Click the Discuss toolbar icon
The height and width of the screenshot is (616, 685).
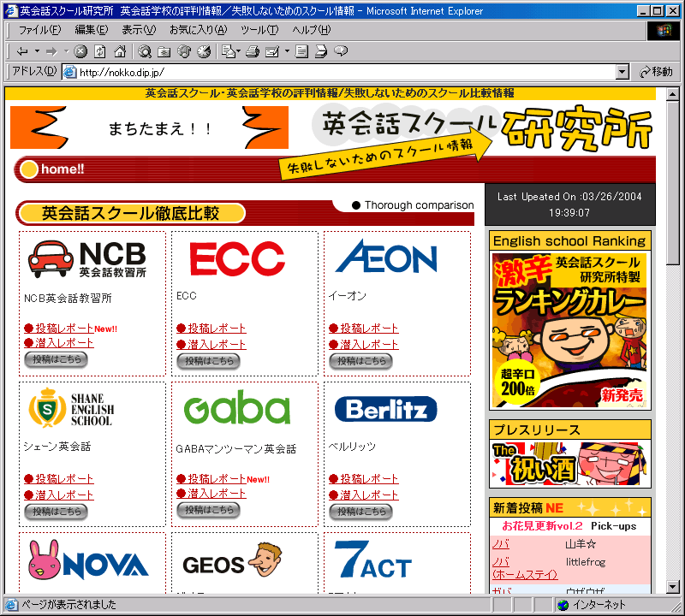pyautogui.click(x=301, y=51)
